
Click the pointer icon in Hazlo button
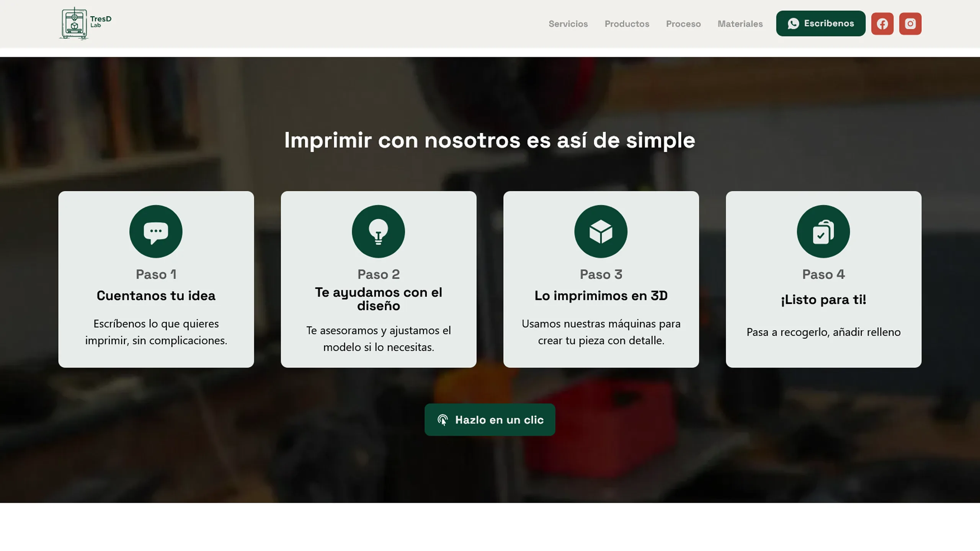(443, 420)
